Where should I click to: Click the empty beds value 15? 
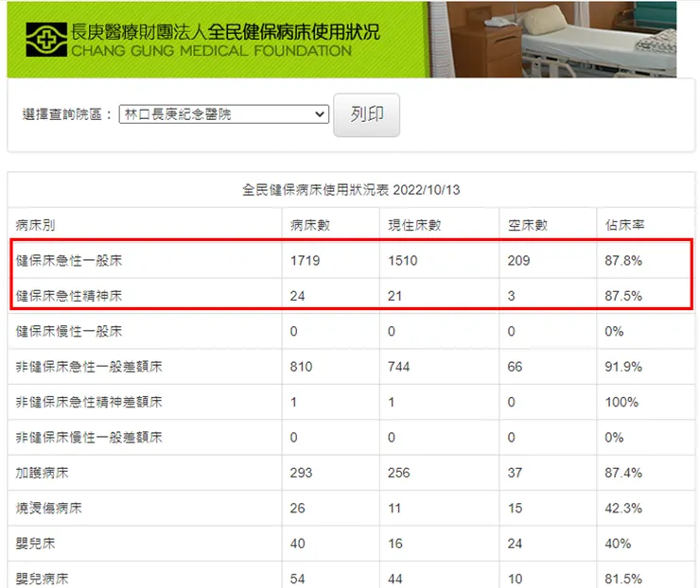click(515, 509)
